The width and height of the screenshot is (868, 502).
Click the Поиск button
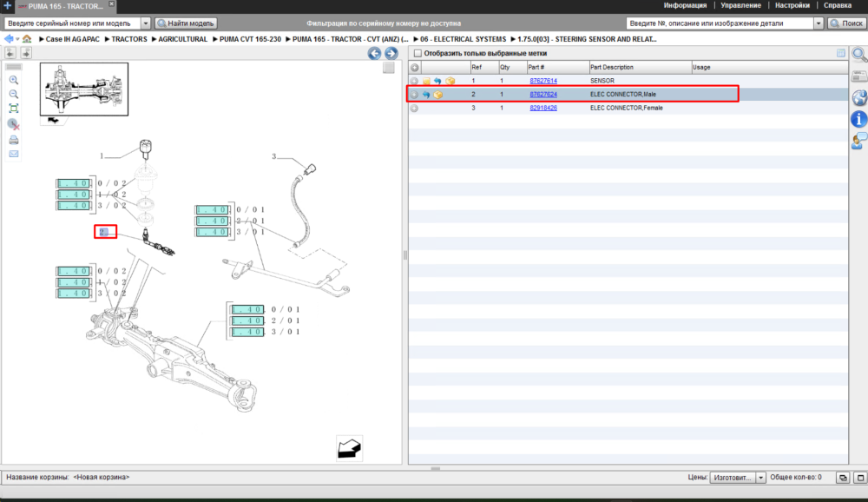pyautogui.click(x=846, y=23)
